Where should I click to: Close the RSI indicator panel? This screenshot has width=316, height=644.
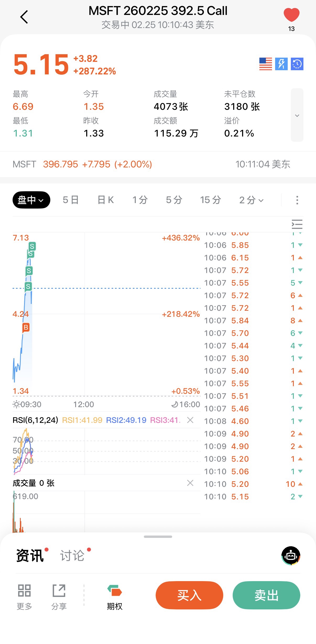click(190, 420)
